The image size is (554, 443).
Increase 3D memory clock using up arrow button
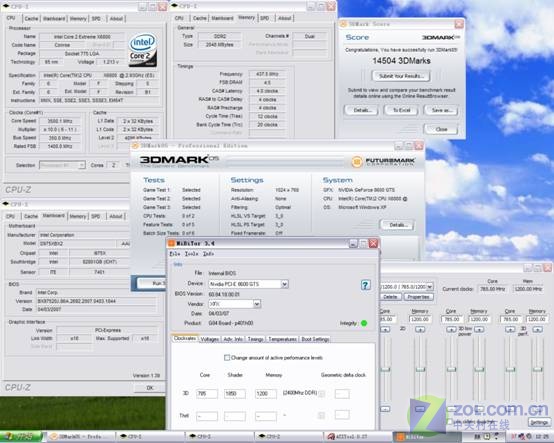coord(420,329)
